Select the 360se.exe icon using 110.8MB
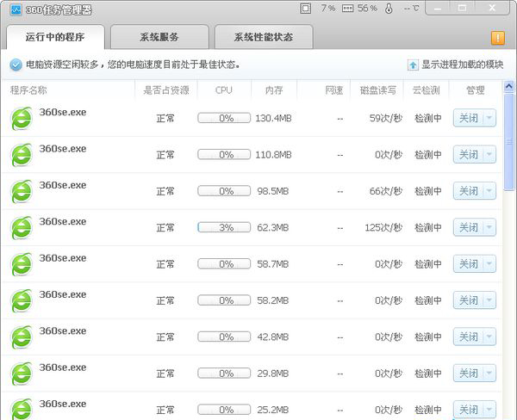Viewport: 517px width, 420px height. 22,155
